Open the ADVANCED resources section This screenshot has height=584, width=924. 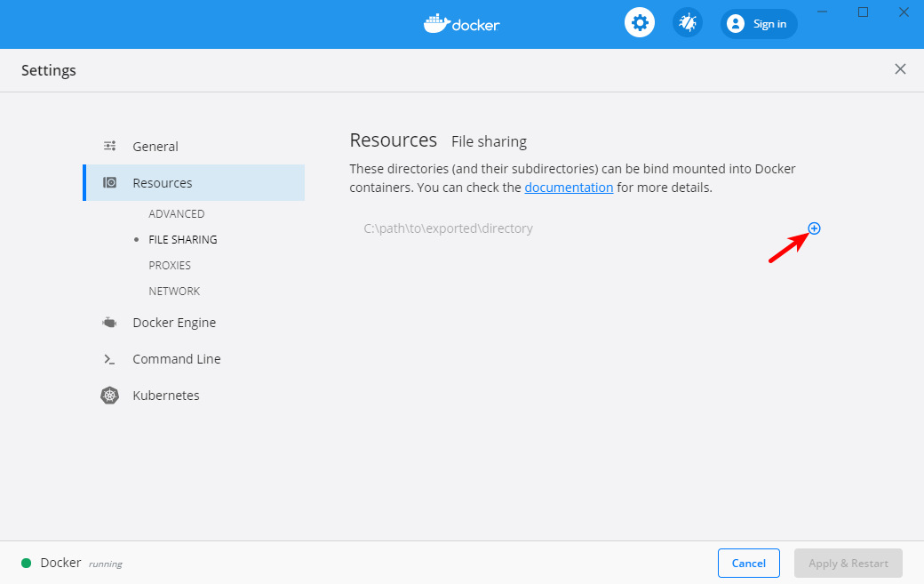pyautogui.click(x=177, y=213)
